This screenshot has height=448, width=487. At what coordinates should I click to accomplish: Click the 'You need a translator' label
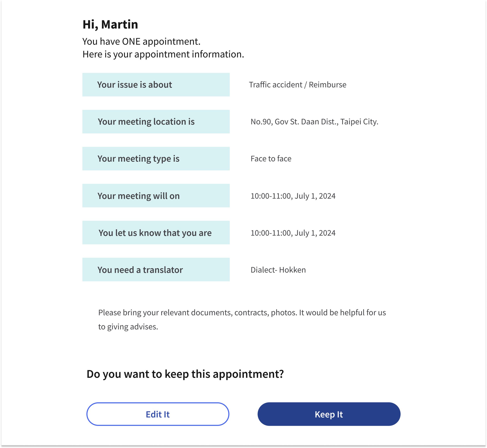point(156,270)
